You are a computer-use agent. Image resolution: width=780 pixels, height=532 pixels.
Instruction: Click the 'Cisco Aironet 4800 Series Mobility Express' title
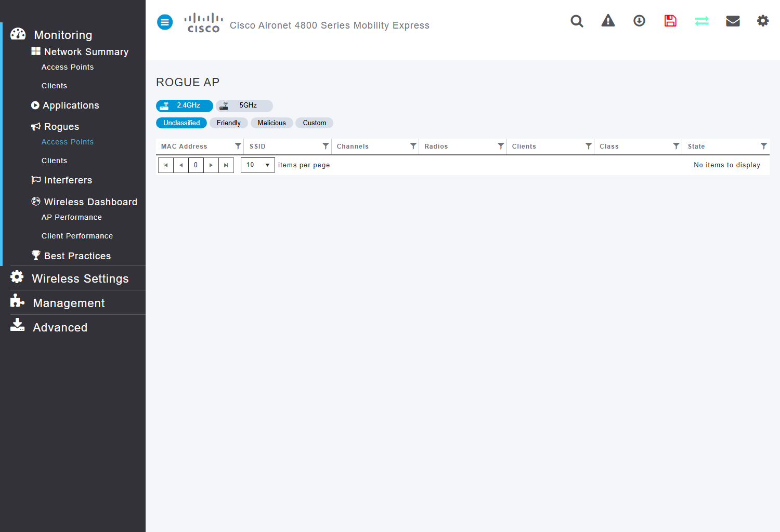330,25
